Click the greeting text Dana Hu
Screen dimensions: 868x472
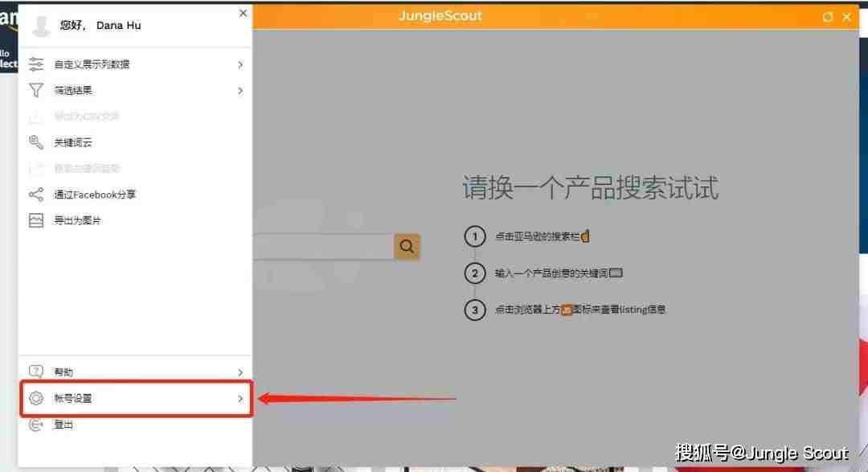coord(118,26)
